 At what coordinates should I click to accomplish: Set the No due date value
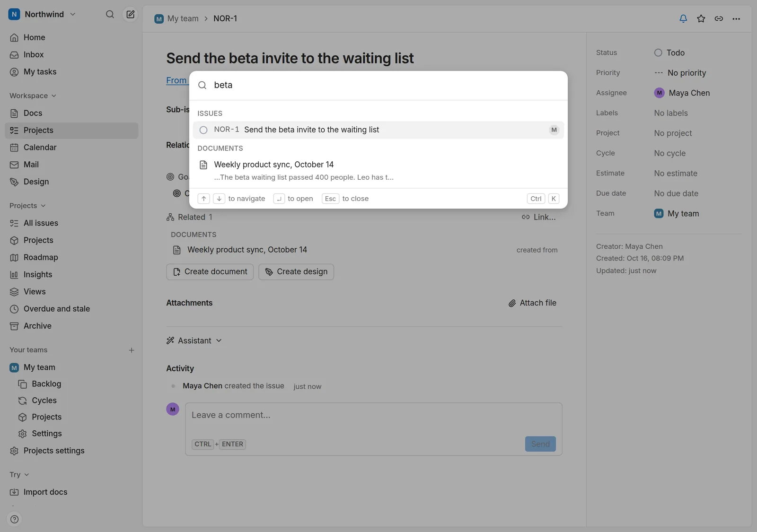pos(676,193)
